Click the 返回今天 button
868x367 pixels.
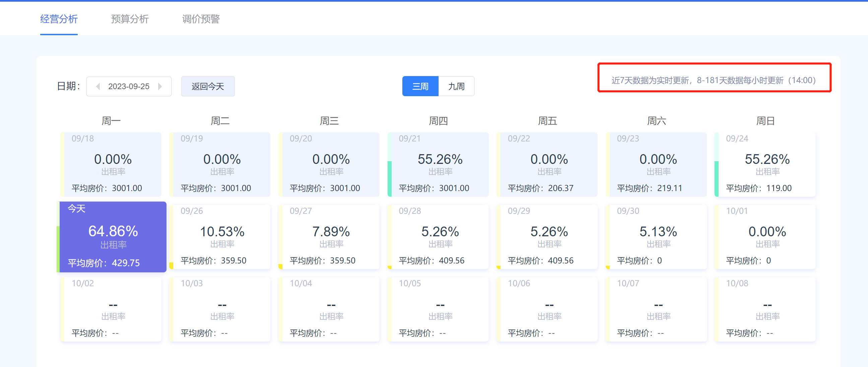(x=208, y=86)
